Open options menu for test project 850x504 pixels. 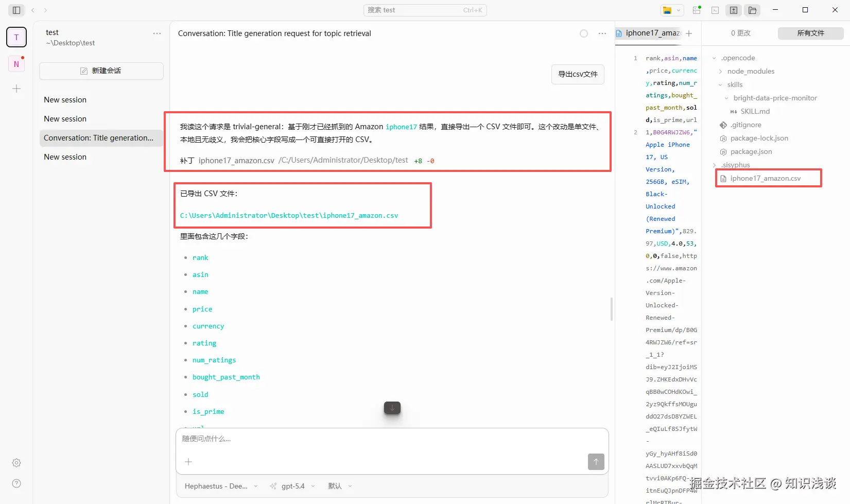point(157,33)
